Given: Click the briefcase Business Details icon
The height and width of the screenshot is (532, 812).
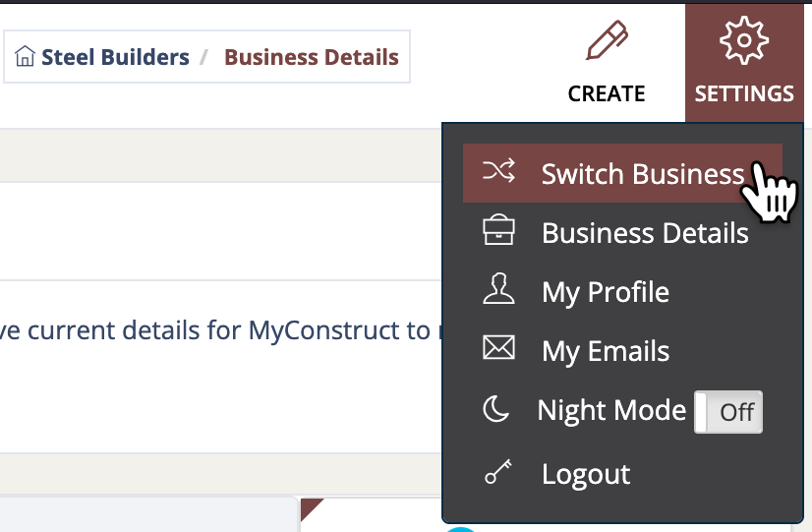Looking at the screenshot, I should click(498, 229).
